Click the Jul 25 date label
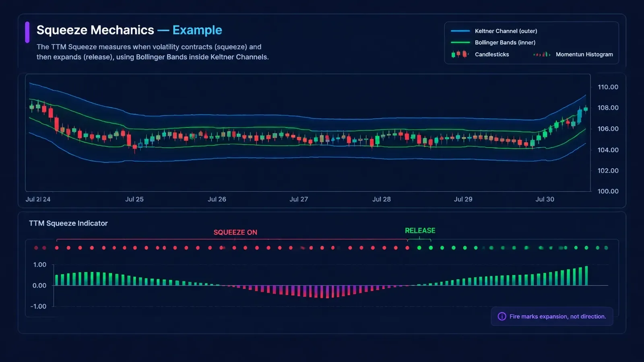This screenshot has width=644, height=362. pos(134,199)
